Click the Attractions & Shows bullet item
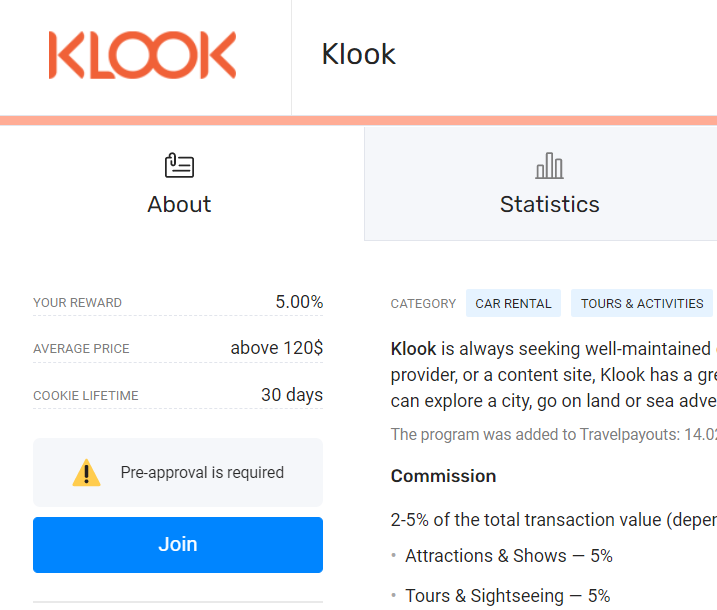 pyautogui.click(x=508, y=556)
